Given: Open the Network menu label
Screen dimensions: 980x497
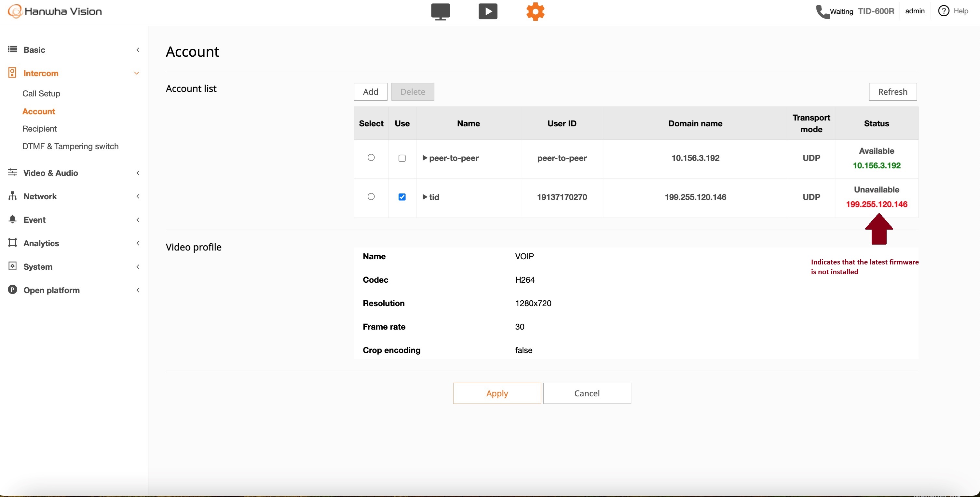Looking at the screenshot, I should 40,196.
